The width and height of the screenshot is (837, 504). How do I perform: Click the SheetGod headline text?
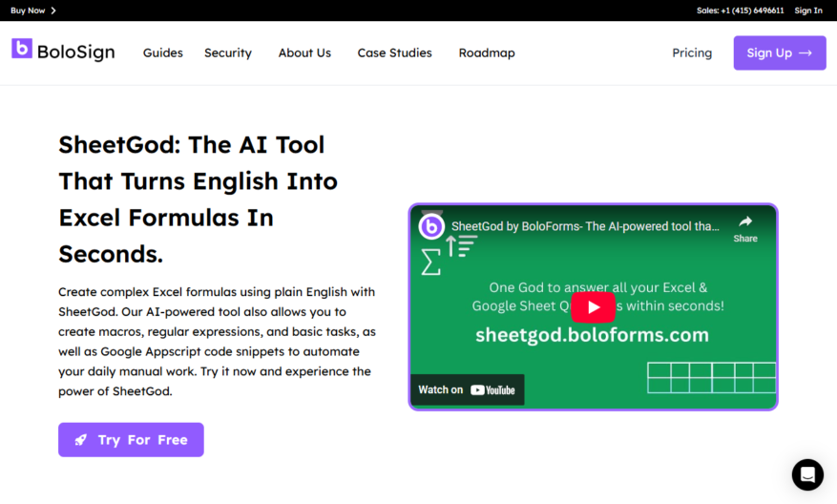(x=199, y=199)
